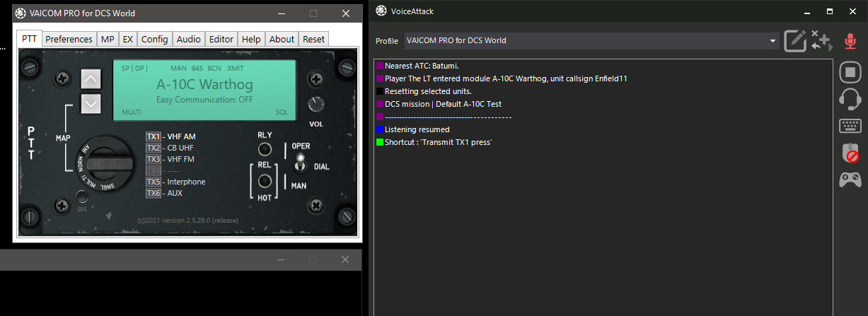Image resolution: width=868 pixels, height=316 pixels.
Task: Click the profile options icon in VoiceAttack
Action: click(821, 40)
